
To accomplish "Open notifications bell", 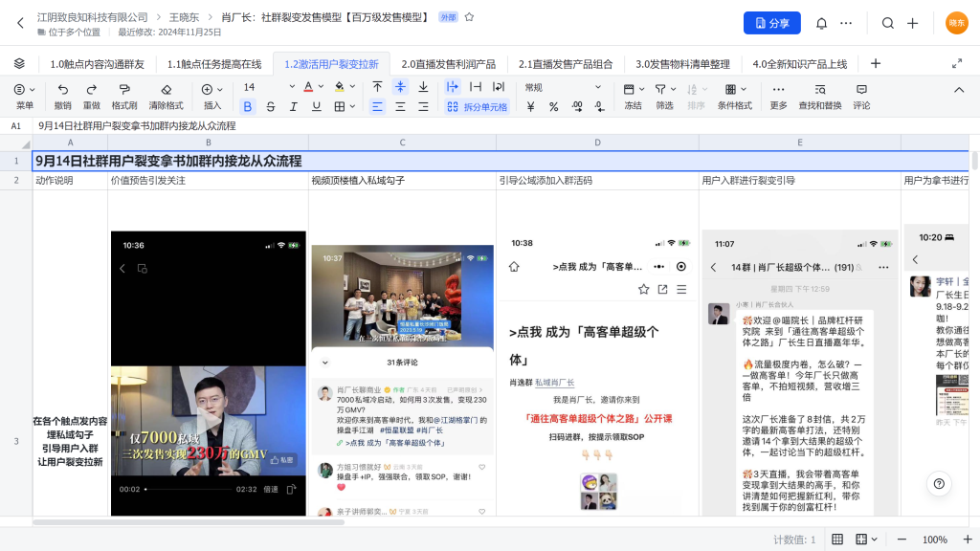I will [x=821, y=23].
